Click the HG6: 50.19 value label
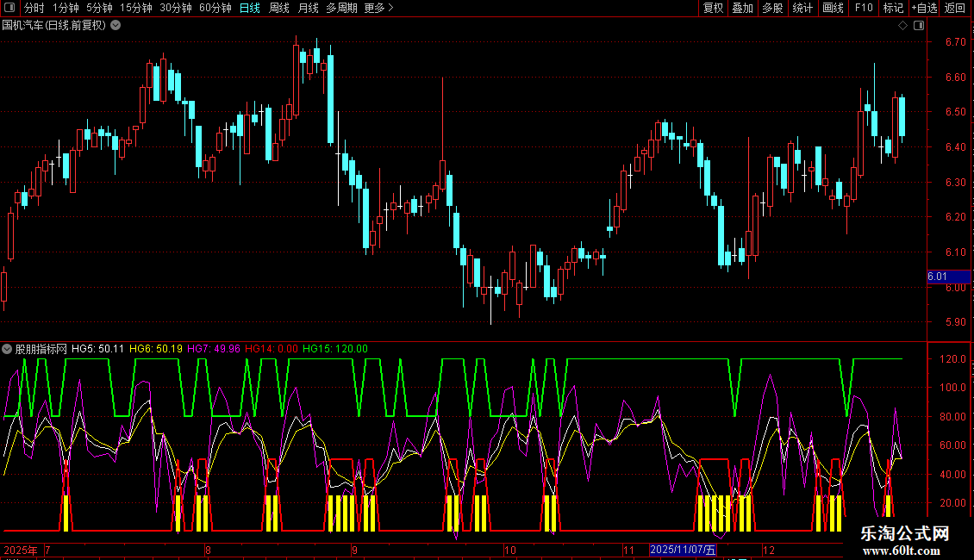The width and height of the screenshot is (974, 560). click(156, 349)
